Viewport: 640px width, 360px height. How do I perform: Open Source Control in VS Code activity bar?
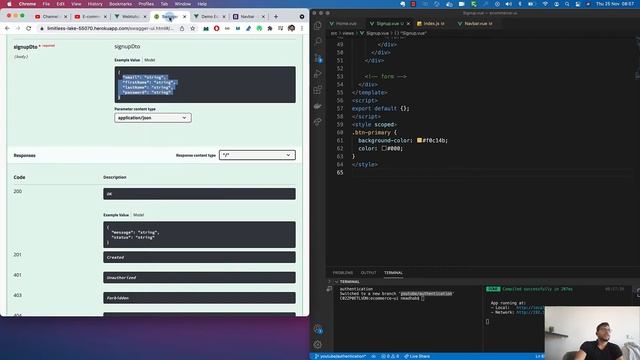[318, 58]
